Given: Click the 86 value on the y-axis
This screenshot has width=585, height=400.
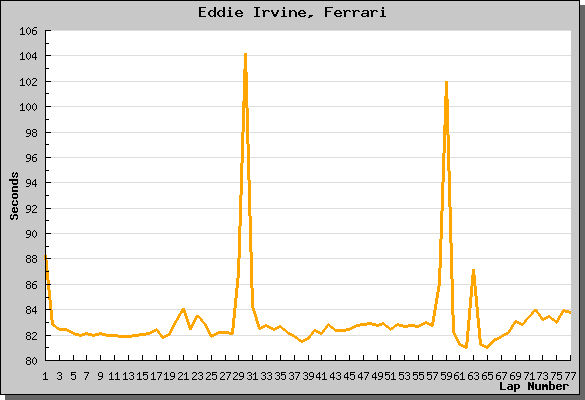Looking at the screenshot, I should click(32, 285).
